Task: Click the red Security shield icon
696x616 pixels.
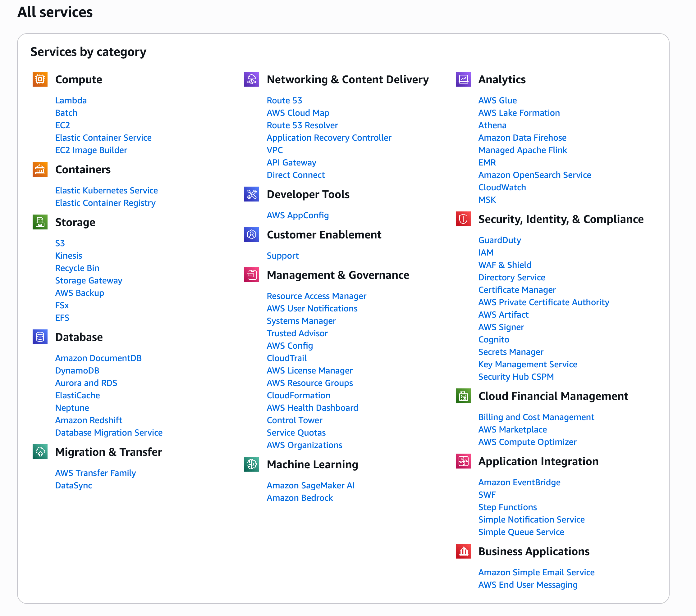Action: [x=463, y=219]
